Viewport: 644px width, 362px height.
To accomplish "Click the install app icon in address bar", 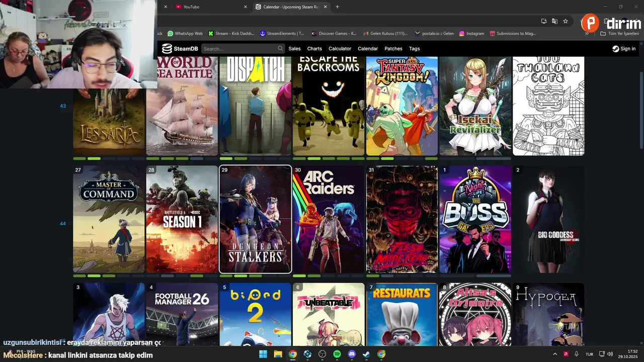I will [544, 21].
